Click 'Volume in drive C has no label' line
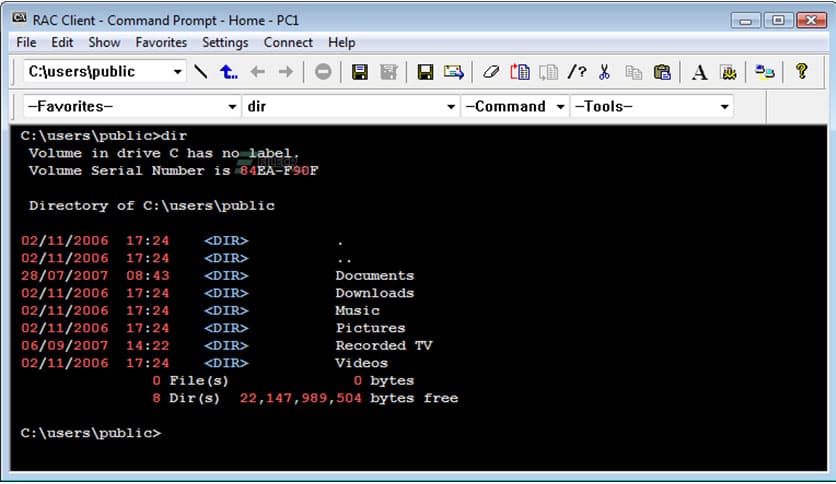Viewport: 836px width, 484px height. pyautogui.click(x=164, y=153)
